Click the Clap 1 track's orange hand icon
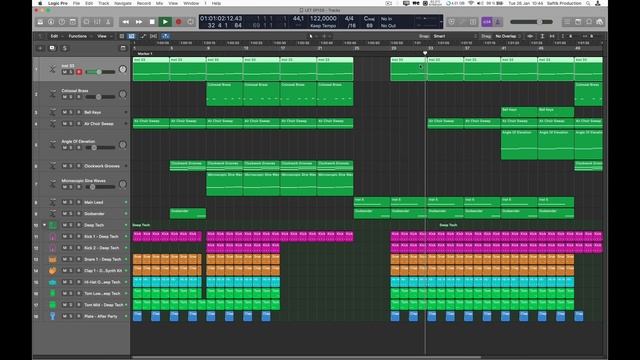Image resolution: width=640 pixels, height=360 pixels. click(53, 271)
